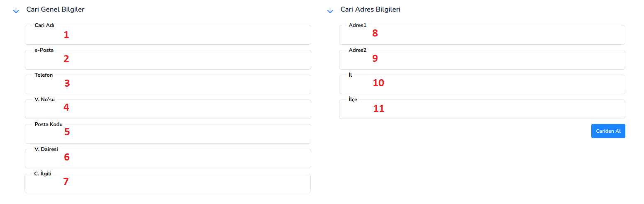Select the Posta Kodu field
Screen dimensions: 644x204
click(x=168, y=134)
